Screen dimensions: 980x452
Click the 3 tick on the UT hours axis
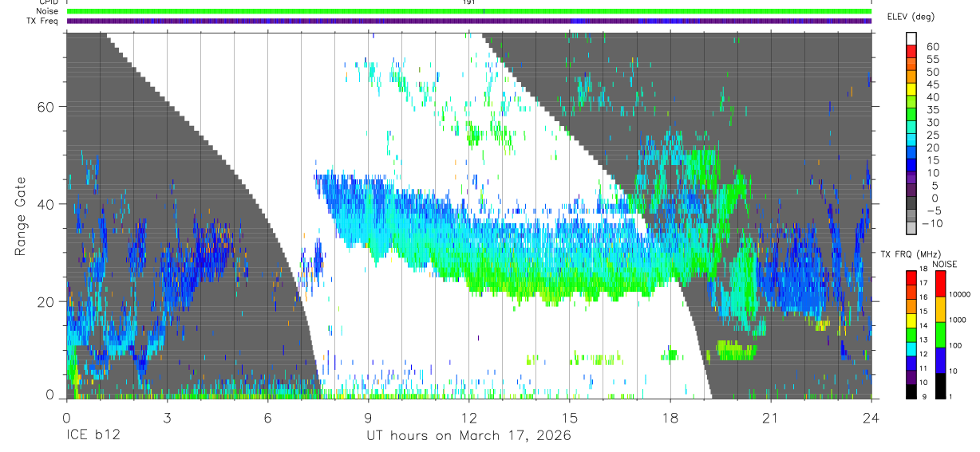[x=167, y=417]
